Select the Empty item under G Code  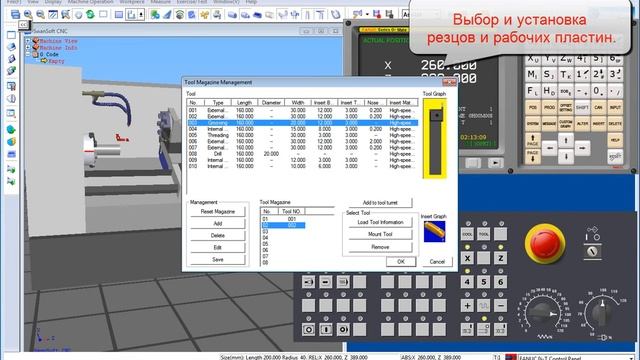click(x=56, y=61)
